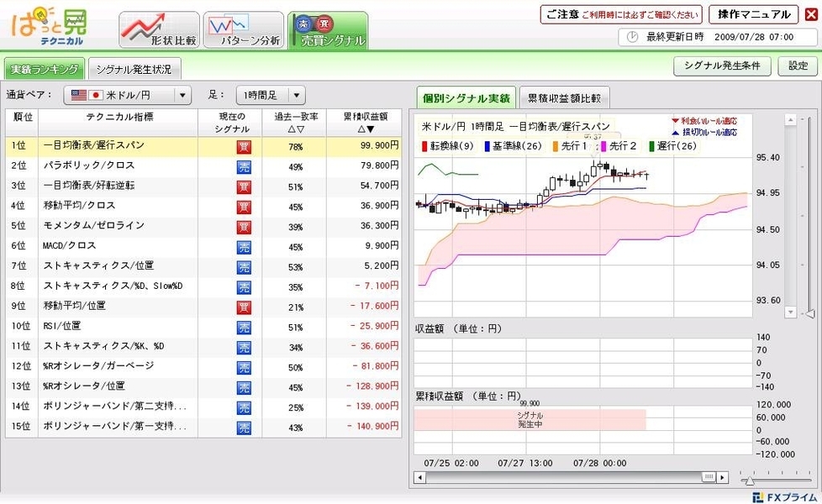Screen dimensions: 822x504
Task: Open the 形状比較 chart comparison tool
Action: coord(160,30)
